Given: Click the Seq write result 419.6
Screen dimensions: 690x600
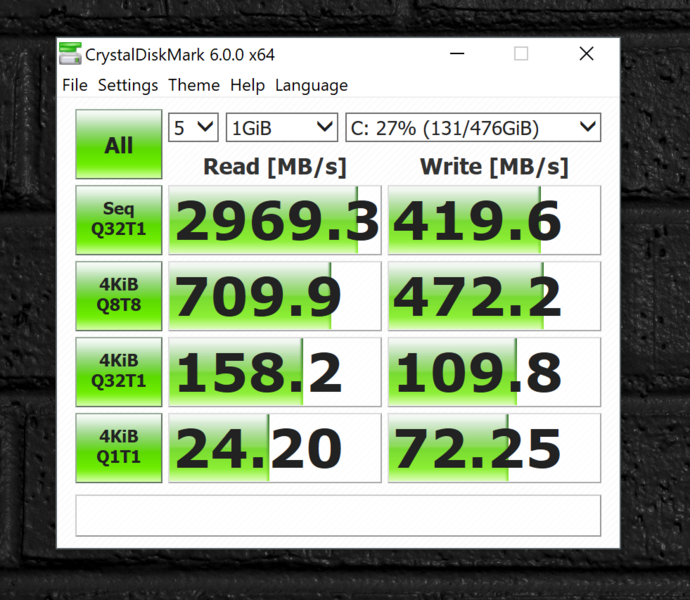Looking at the screenshot, I should pyautogui.click(x=494, y=220).
